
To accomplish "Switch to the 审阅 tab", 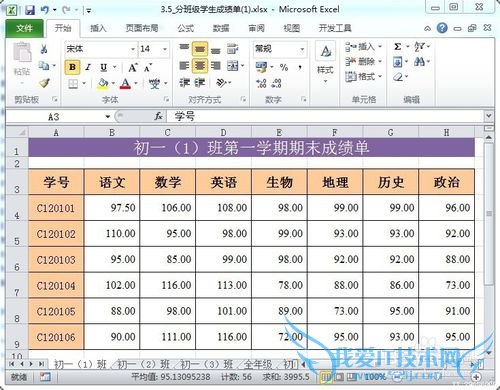I will tap(256, 28).
